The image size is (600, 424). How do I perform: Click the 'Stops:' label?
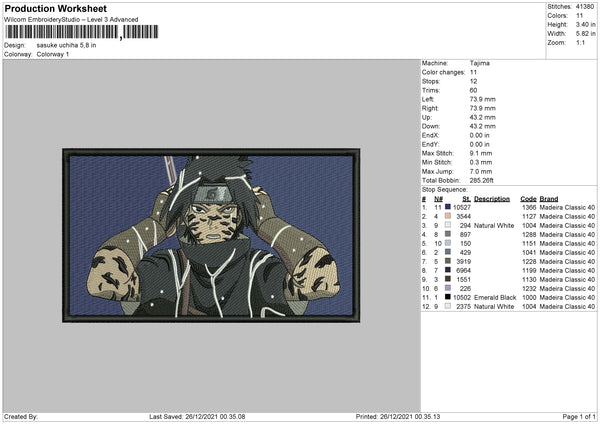(431, 81)
